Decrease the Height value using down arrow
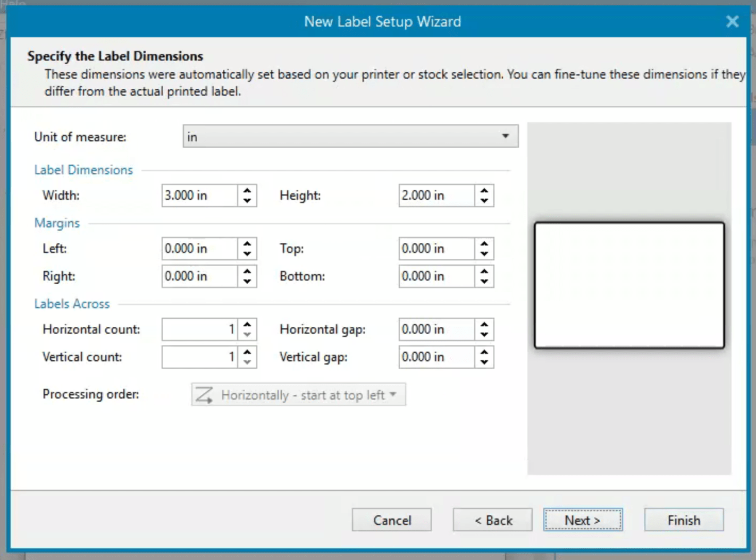This screenshot has height=560, width=756. (x=484, y=200)
